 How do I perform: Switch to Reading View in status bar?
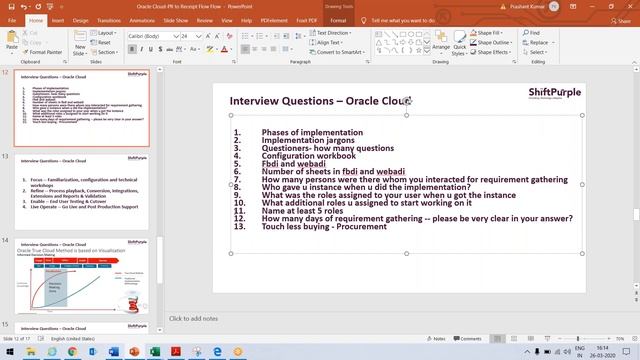pos(531,339)
